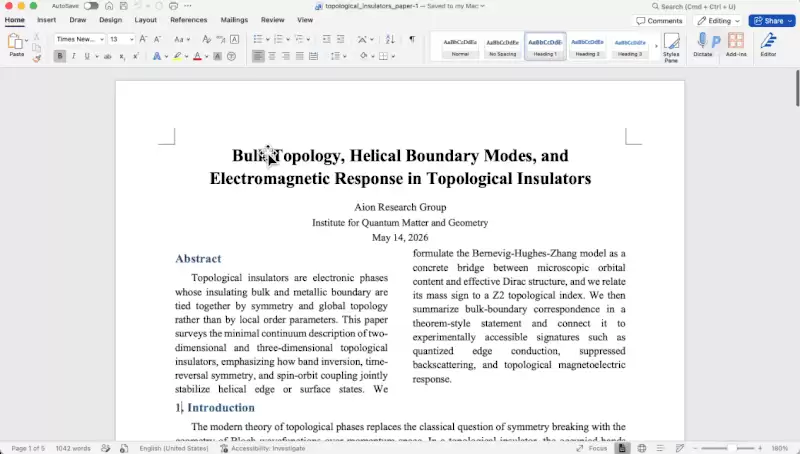Switch to Outline view in status bar
Viewport: 800px width, 454px height.
pyautogui.click(x=660, y=448)
